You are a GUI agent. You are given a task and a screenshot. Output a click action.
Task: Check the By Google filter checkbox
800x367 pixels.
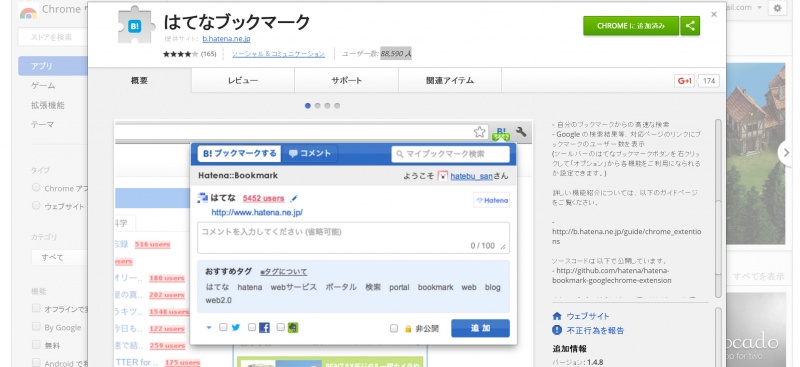tap(36, 327)
